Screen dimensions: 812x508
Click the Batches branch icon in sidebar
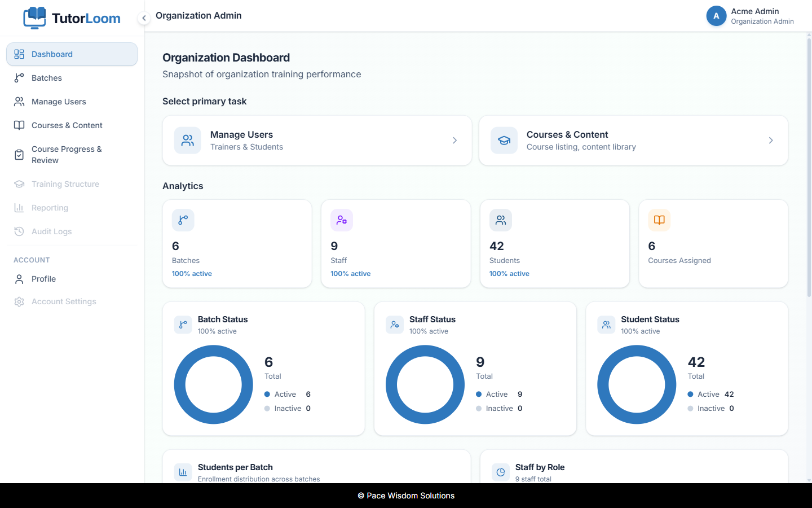pos(19,78)
